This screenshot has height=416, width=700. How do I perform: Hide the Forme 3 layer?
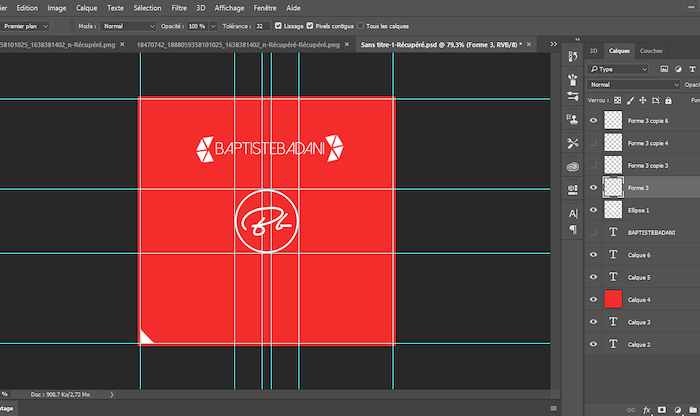[x=593, y=187]
